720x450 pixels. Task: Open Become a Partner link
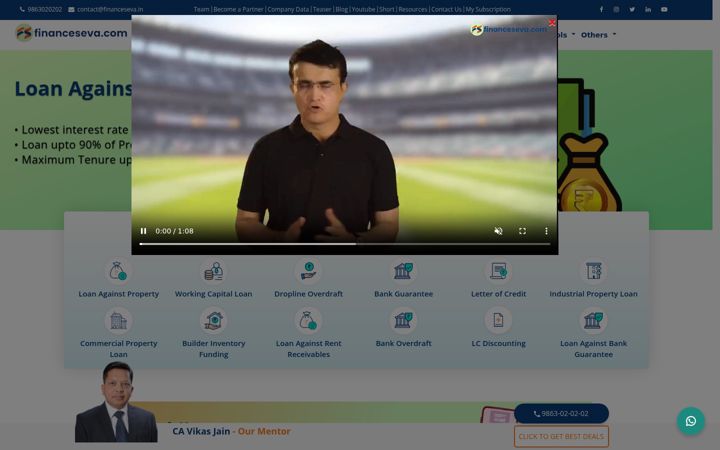(238, 9)
